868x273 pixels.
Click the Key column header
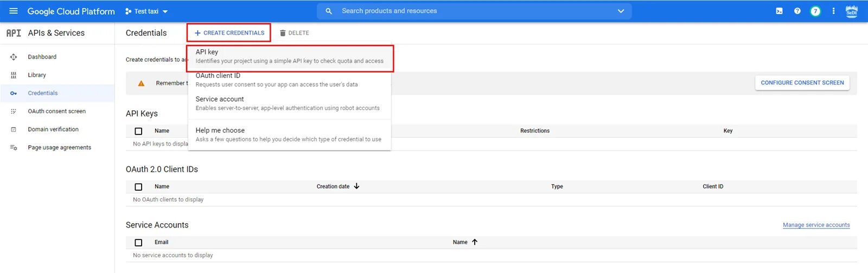[x=728, y=131]
